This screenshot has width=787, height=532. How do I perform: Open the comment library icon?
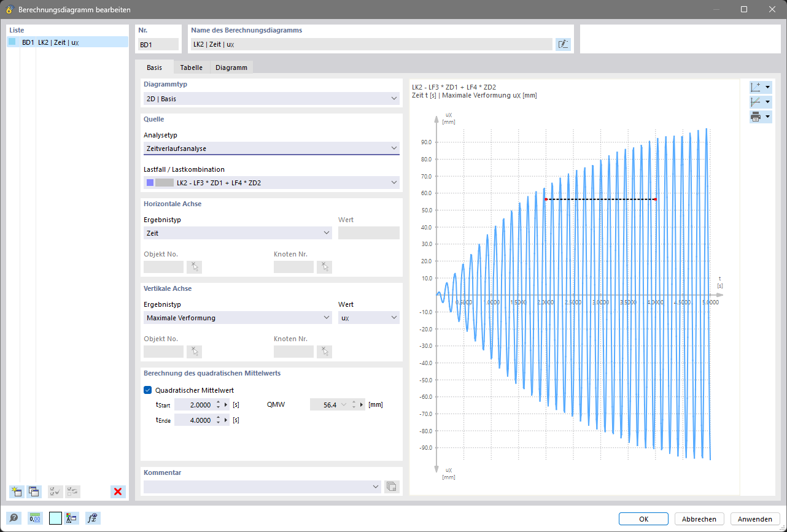click(392, 487)
